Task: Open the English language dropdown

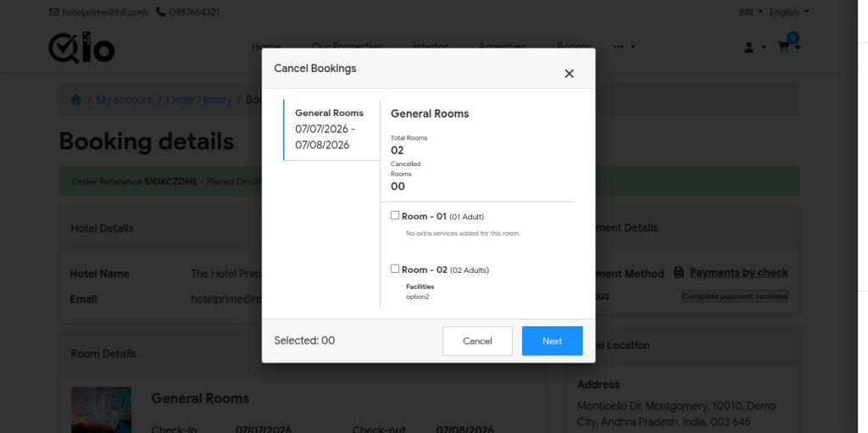Action: (x=789, y=12)
